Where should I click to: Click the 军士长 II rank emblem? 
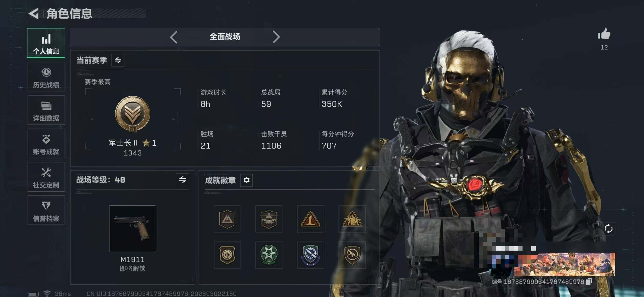pyautogui.click(x=132, y=114)
